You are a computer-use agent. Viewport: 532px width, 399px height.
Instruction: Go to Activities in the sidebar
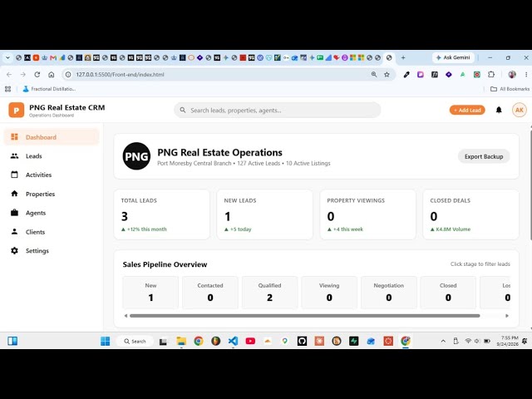(52, 175)
